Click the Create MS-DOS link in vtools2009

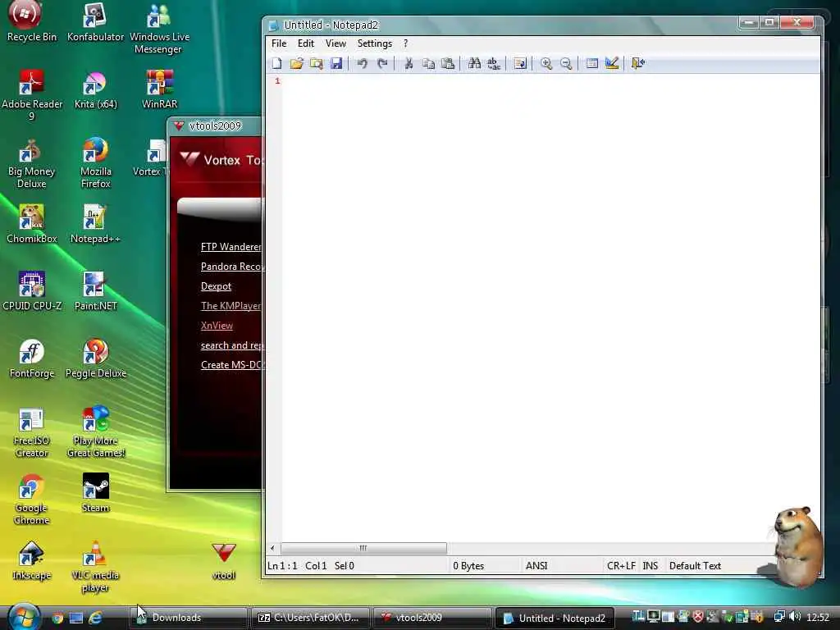(231, 365)
